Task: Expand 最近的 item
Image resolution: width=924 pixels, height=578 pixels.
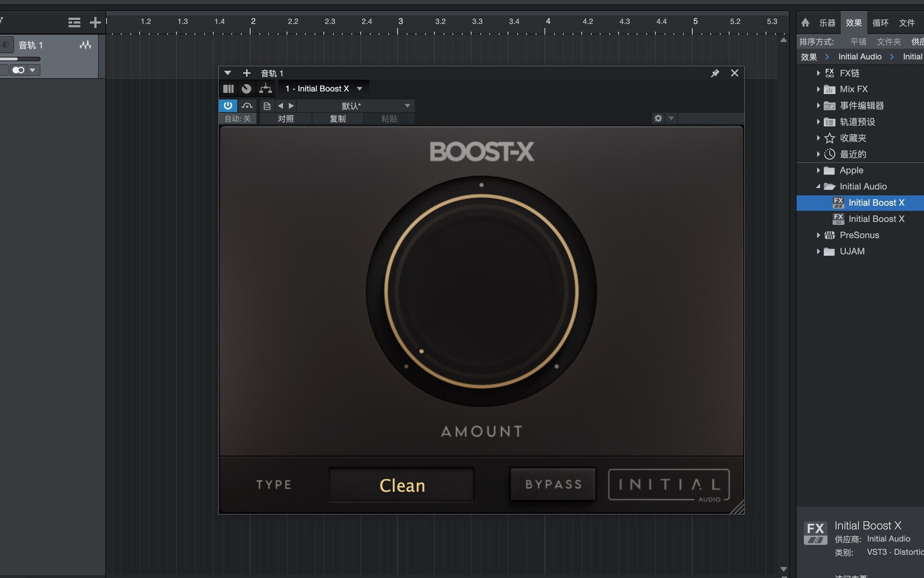Action: pos(818,154)
